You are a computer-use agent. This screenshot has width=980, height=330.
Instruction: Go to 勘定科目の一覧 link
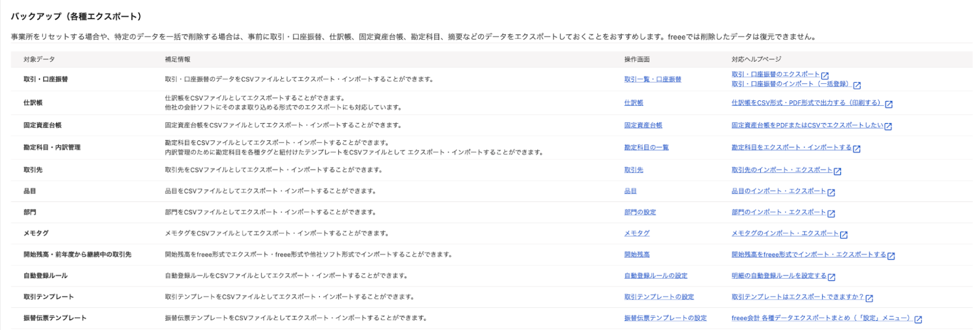click(646, 148)
